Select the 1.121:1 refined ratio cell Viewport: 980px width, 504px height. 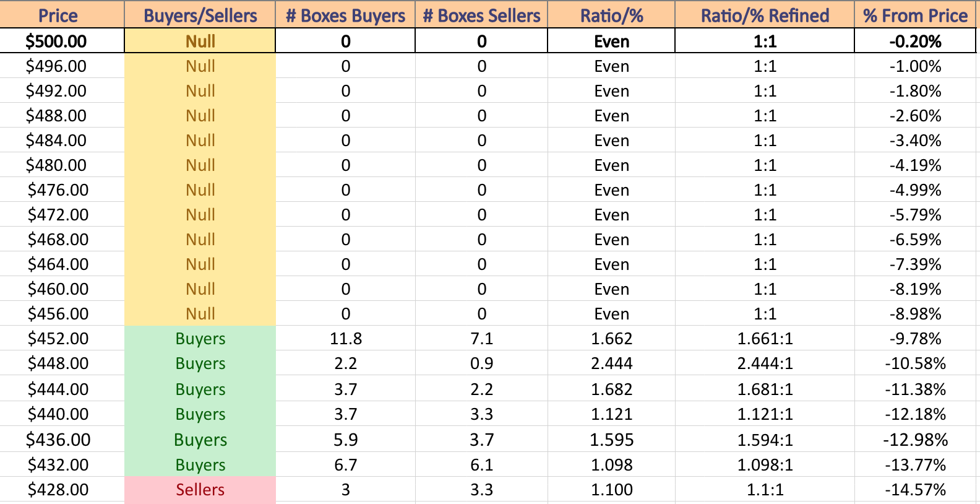[765, 414]
